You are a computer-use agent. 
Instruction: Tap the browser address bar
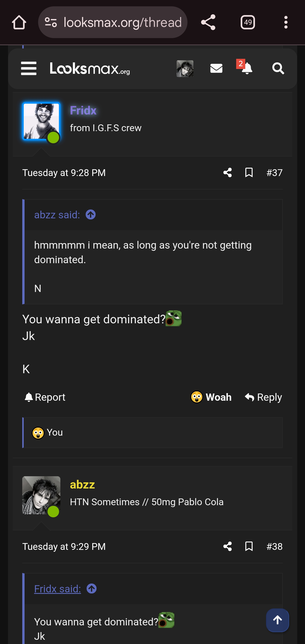[122, 22]
